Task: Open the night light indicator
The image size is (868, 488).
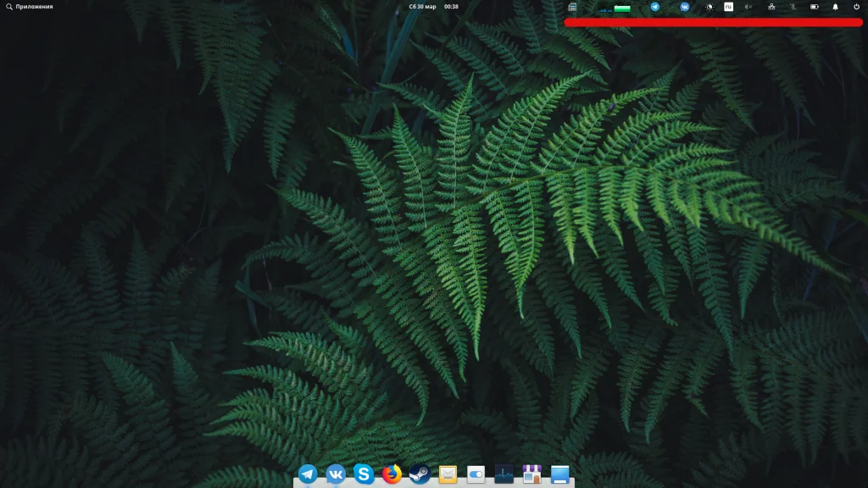Action: [709, 7]
